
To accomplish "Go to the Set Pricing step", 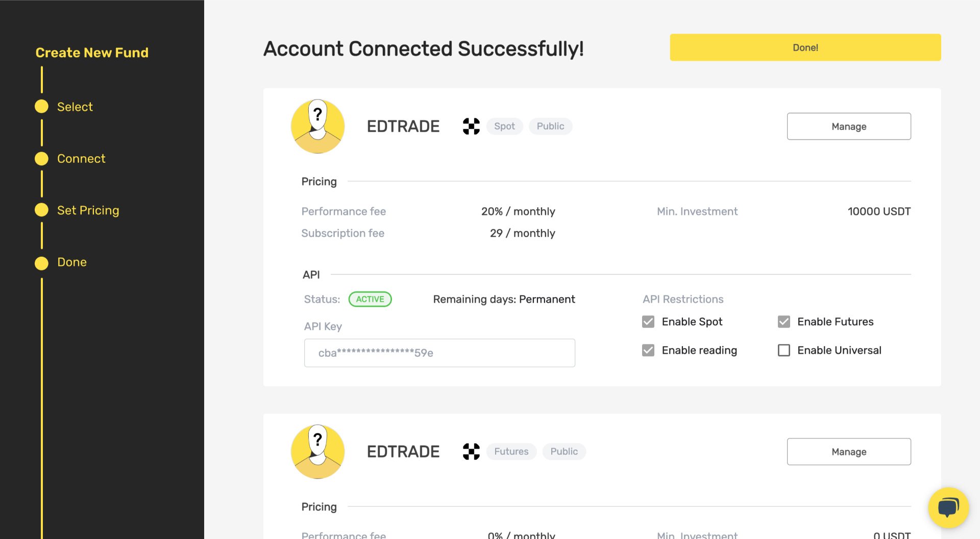I will tap(88, 210).
